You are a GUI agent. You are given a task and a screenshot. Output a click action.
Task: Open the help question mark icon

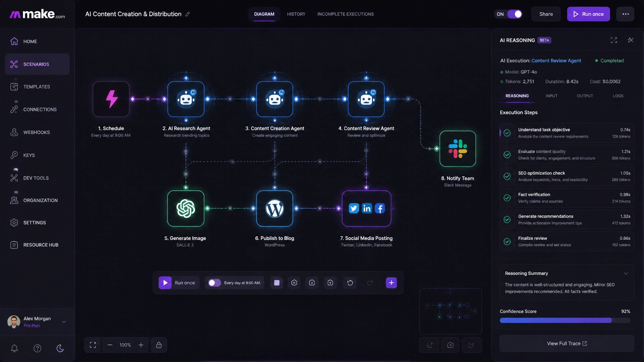point(37,348)
